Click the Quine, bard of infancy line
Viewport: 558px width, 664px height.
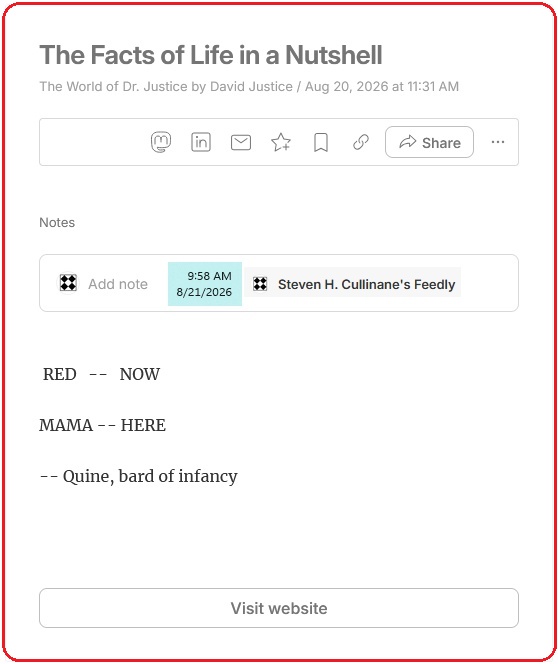[x=138, y=476]
